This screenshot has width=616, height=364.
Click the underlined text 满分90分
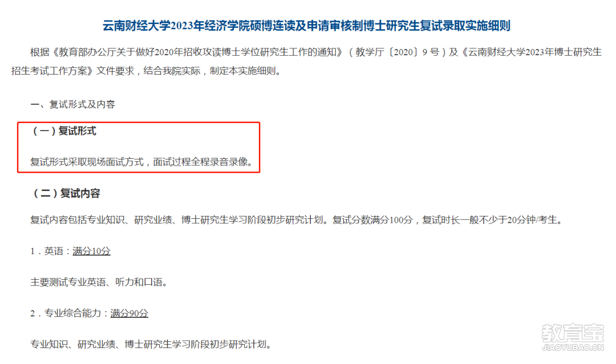(129, 313)
